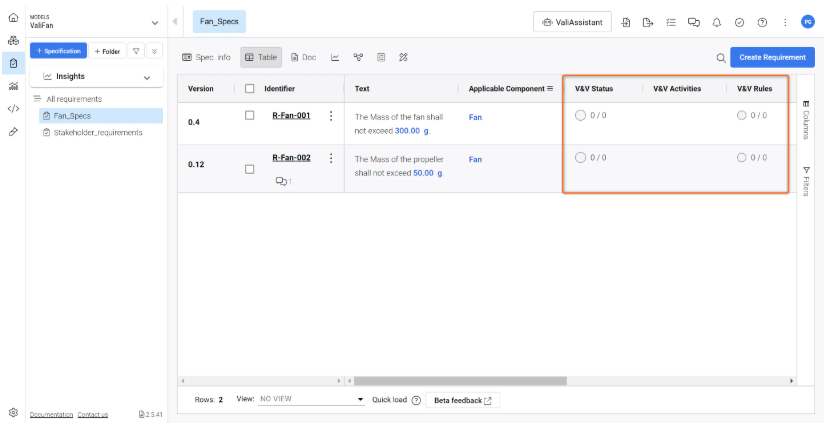Switch to Spec. info view
Viewport: 827px width, 425px height.
pos(206,57)
